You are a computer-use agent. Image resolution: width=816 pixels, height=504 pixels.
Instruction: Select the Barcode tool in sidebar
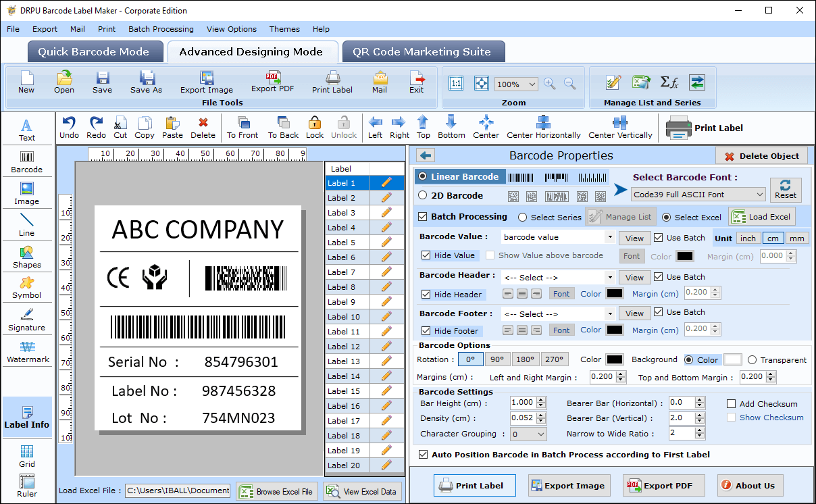pyautogui.click(x=27, y=161)
